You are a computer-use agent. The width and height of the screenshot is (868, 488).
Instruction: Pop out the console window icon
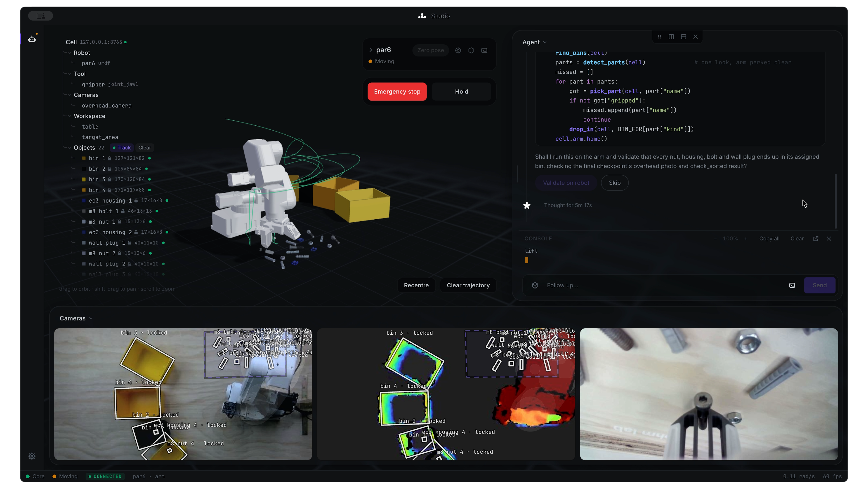[x=816, y=238]
